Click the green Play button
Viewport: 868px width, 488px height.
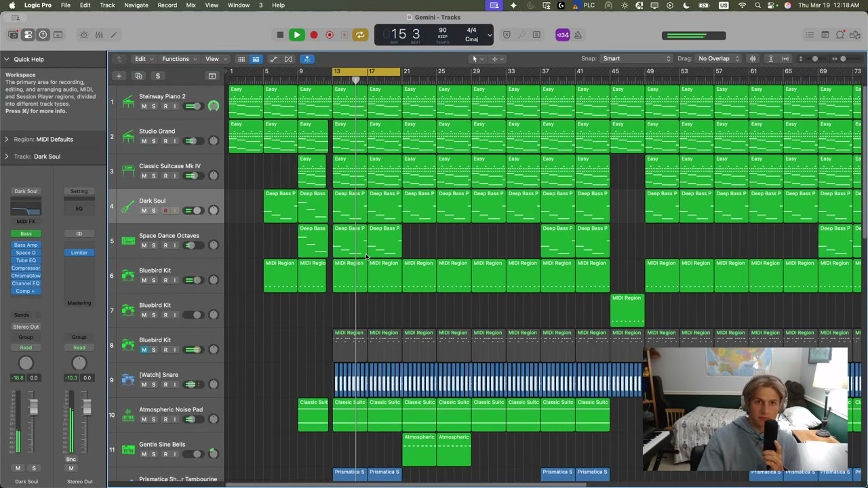(x=296, y=35)
